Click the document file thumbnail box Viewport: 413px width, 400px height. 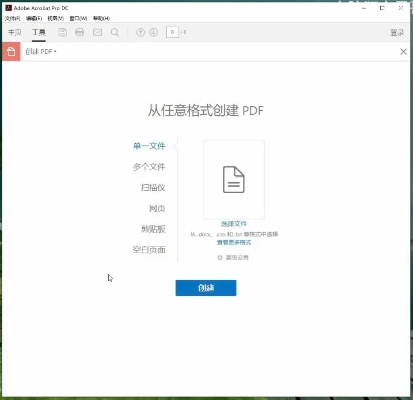click(x=234, y=179)
